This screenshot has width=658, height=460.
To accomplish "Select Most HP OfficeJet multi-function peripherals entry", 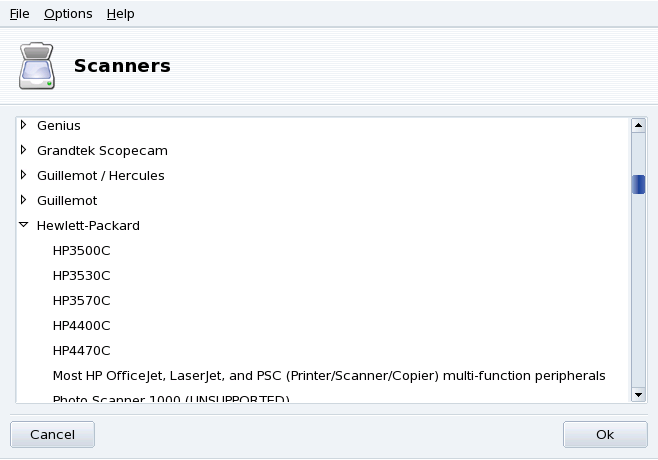I will [x=329, y=375].
